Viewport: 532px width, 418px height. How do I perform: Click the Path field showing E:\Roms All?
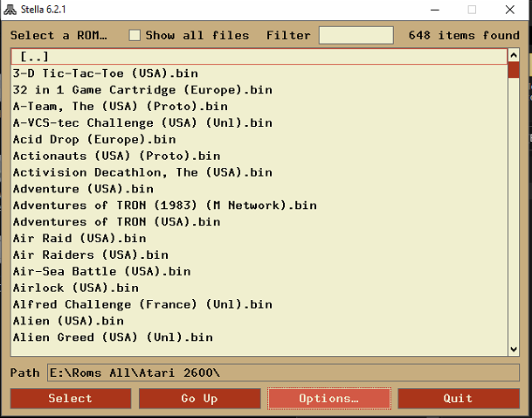[x=283, y=373]
